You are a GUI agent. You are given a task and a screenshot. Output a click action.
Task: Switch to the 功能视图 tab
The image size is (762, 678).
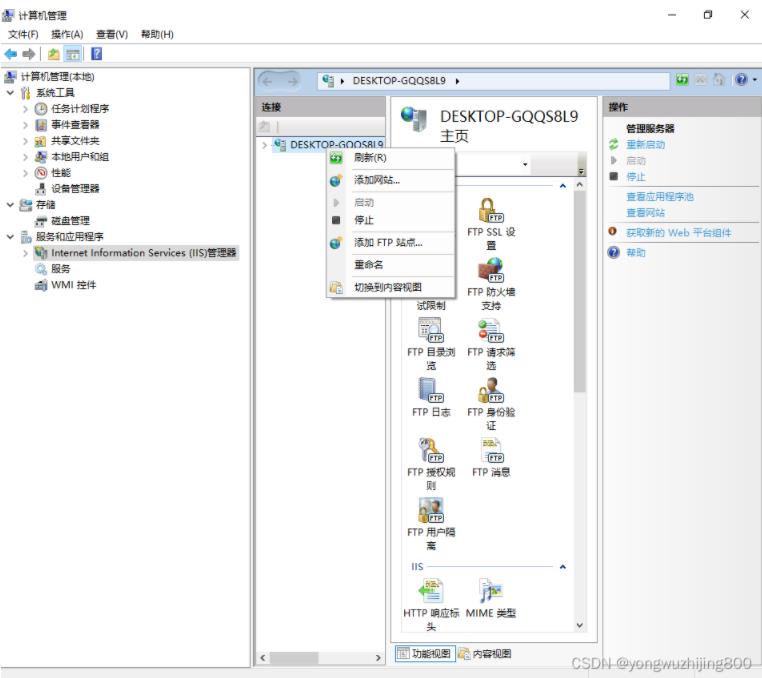(x=425, y=653)
